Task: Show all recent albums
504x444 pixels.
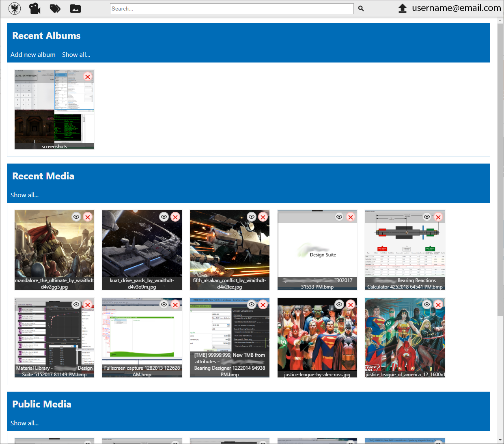Action: pos(76,54)
